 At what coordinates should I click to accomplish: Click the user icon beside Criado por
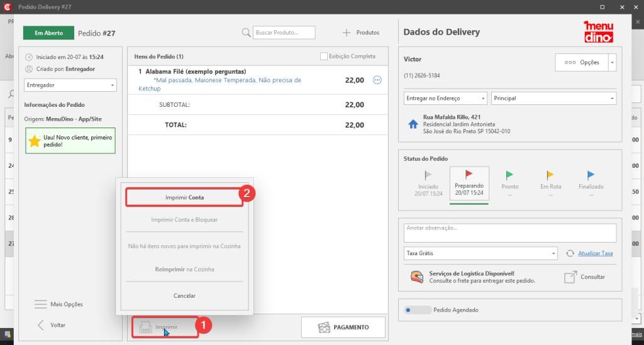(29, 69)
